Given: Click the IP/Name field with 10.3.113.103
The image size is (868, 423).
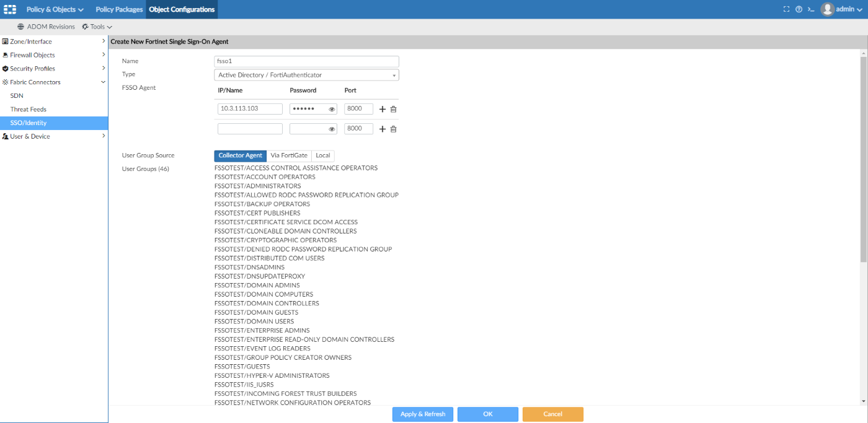Looking at the screenshot, I should coord(250,109).
